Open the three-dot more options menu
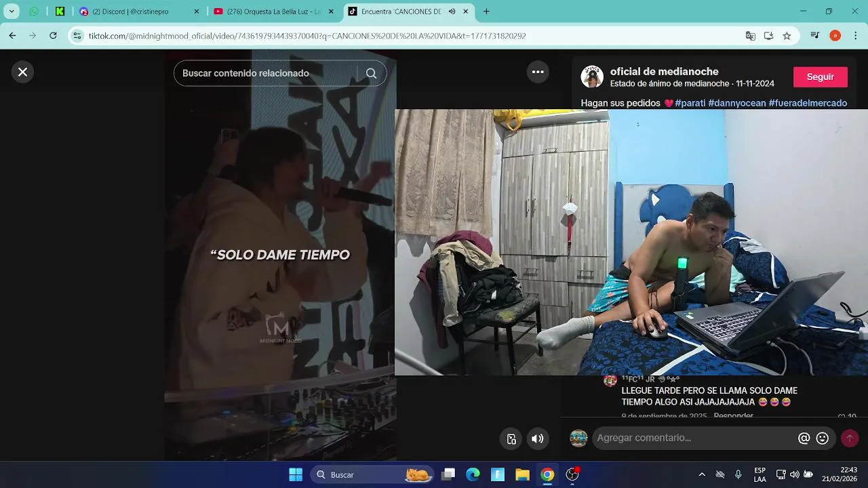The height and width of the screenshot is (488, 868). [x=538, y=72]
